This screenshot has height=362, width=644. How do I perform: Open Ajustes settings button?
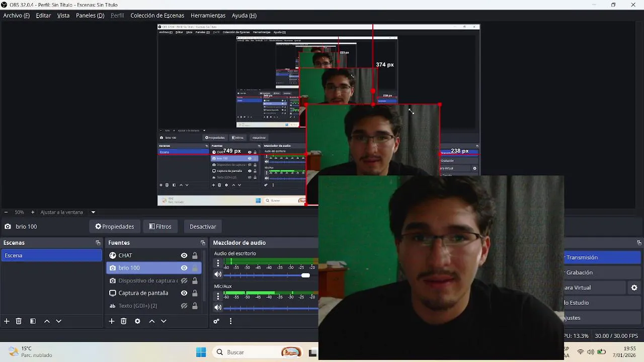[x=603, y=318]
